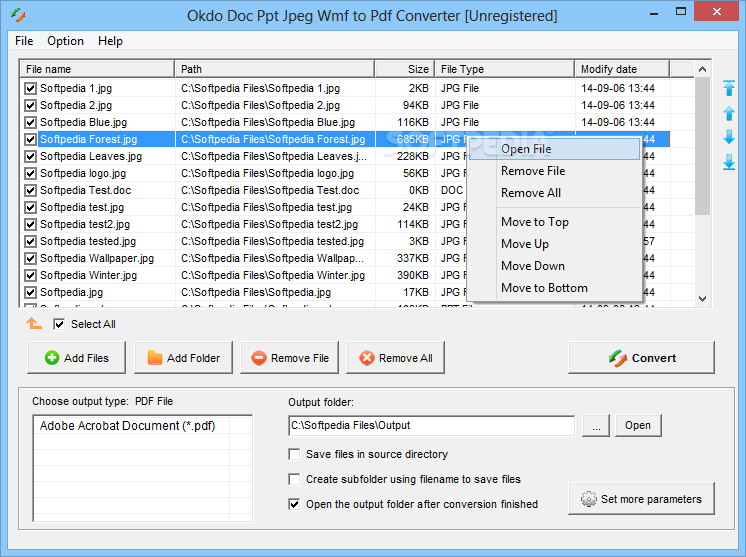Screen dimensions: 746x557
Task: Enable Save files in source directory
Action: [294, 454]
